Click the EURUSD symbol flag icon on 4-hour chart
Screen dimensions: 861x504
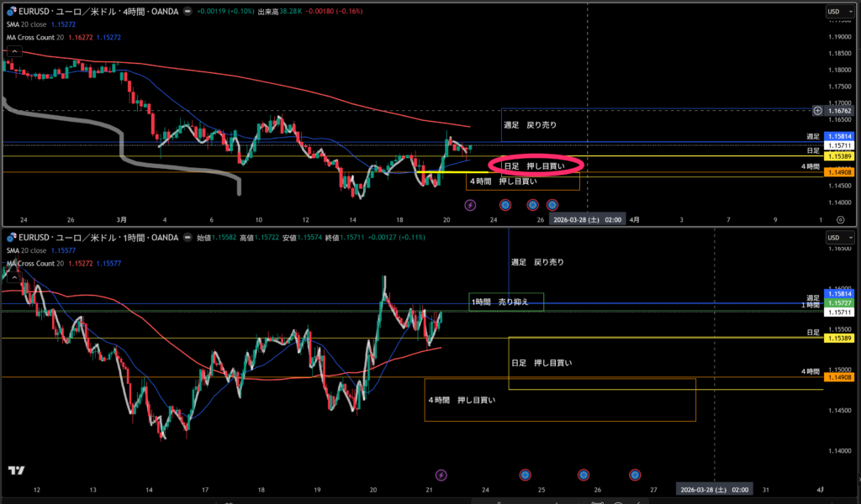pyautogui.click(x=11, y=13)
